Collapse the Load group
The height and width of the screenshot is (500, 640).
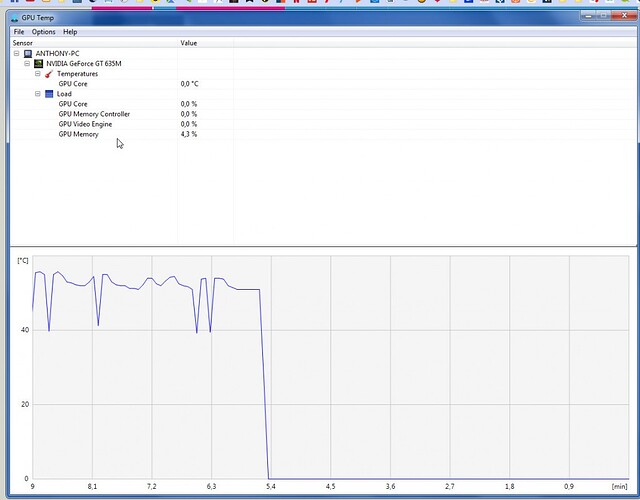point(37,94)
